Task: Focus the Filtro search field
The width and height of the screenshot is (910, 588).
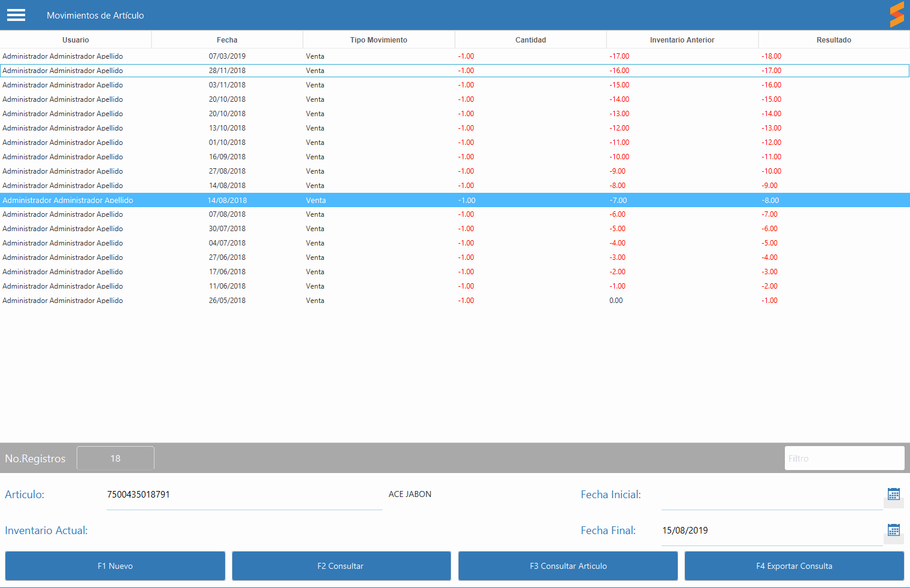Action: click(844, 459)
